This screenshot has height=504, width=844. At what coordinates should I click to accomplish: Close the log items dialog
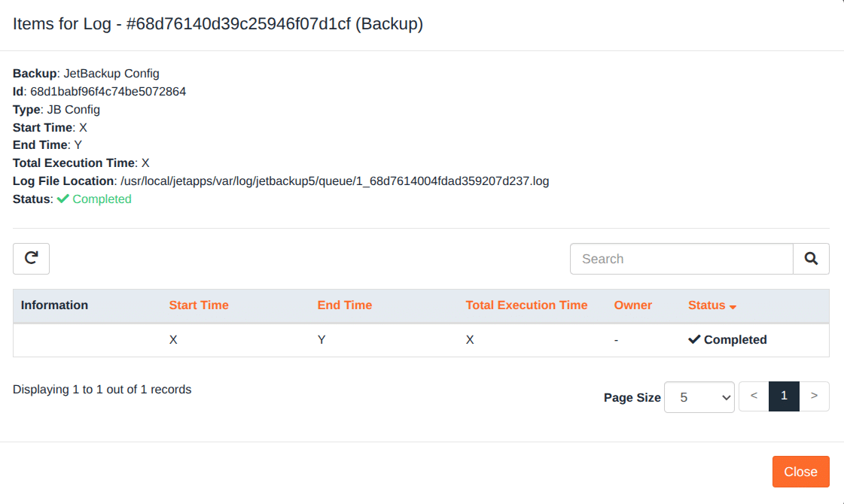click(x=800, y=472)
